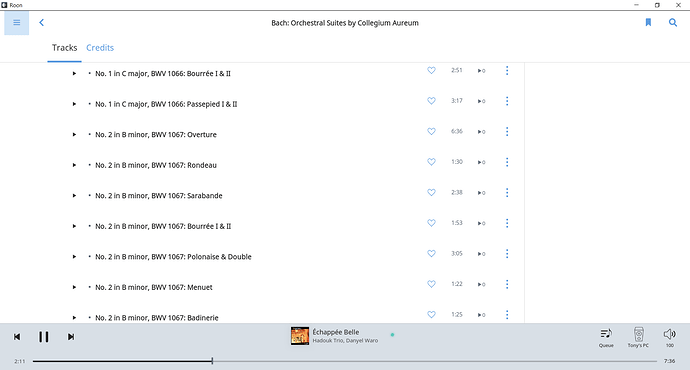The width and height of the screenshot is (690, 370).
Task: Switch to the Tracks tab
Action: click(64, 48)
